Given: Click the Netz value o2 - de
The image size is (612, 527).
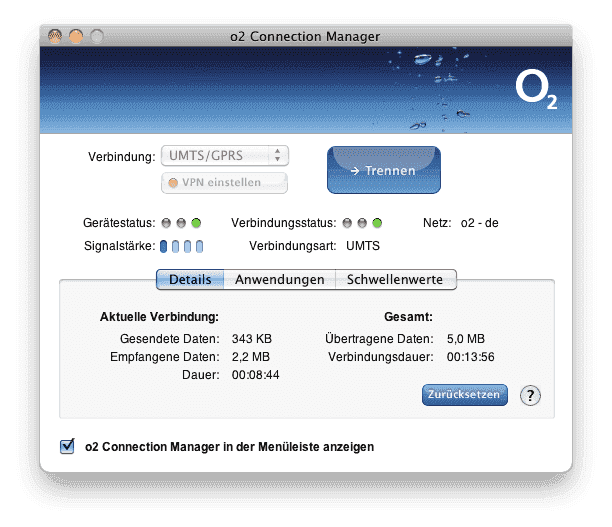Looking at the screenshot, I should tap(479, 223).
